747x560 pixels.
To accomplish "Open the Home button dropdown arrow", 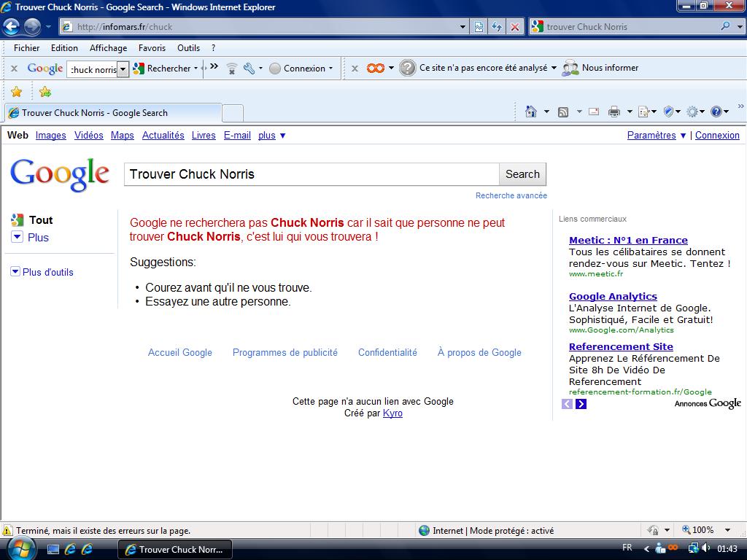I will 546,112.
